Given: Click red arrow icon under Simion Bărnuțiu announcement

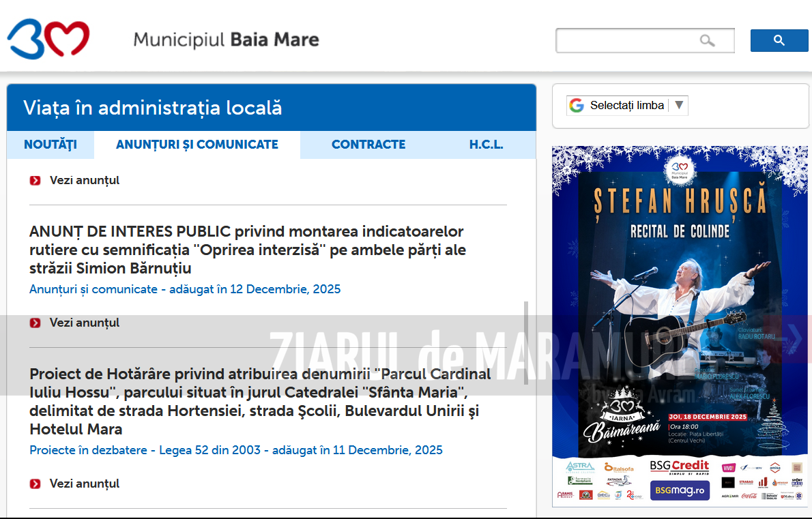Looking at the screenshot, I should coord(35,323).
